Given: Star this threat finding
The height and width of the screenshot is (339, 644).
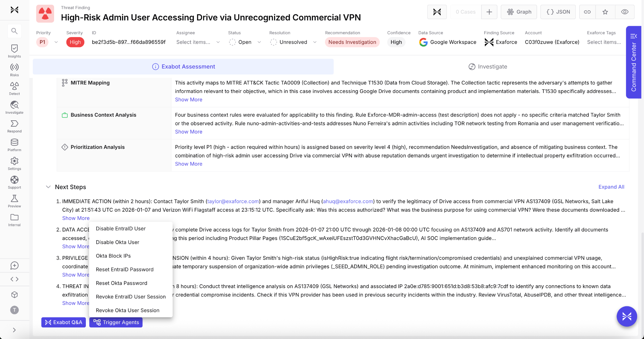Looking at the screenshot, I should point(605,12).
